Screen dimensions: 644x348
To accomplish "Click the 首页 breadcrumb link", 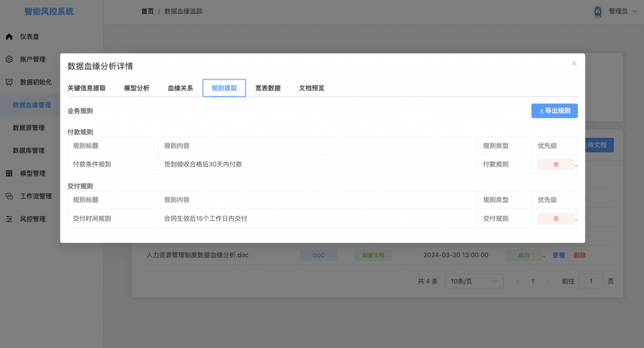I will 147,11.
